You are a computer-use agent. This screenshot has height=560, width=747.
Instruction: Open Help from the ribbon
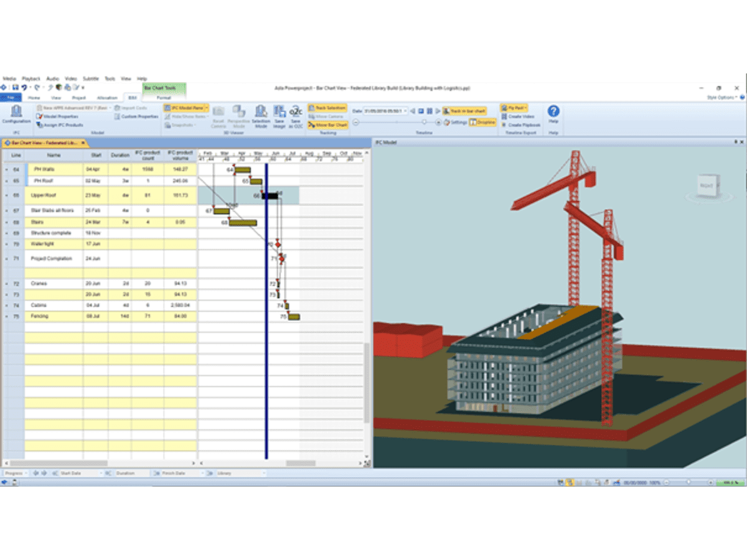(x=553, y=114)
